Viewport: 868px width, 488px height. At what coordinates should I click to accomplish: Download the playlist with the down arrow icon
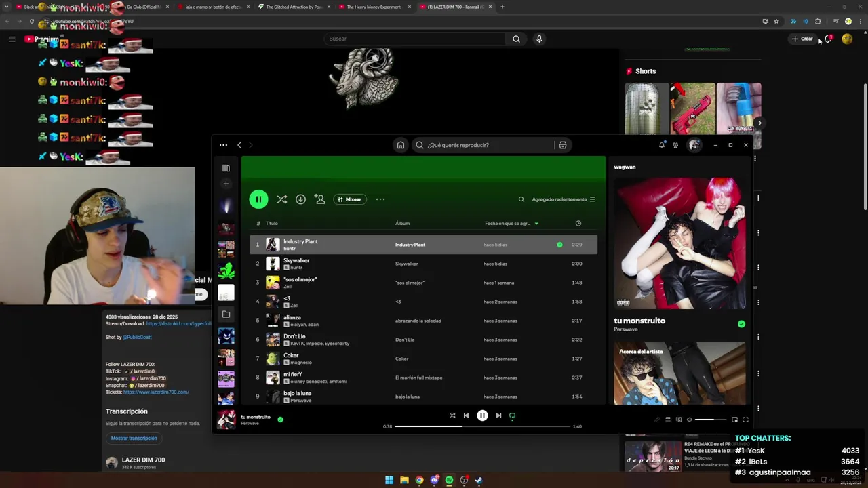point(300,199)
